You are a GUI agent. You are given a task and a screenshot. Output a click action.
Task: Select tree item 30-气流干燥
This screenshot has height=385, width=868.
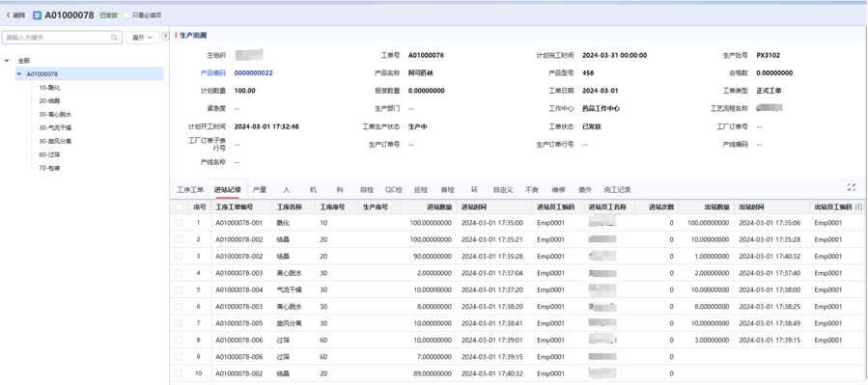tap(55, 127)
